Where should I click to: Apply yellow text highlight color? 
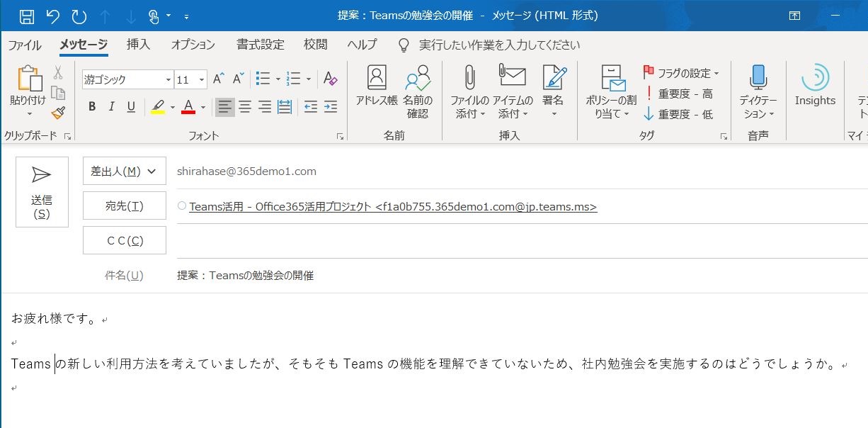click(157, 107)
